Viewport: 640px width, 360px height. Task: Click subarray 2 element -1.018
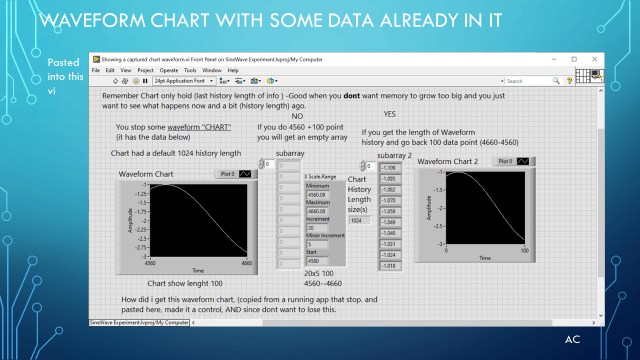[x=390, y=266]
